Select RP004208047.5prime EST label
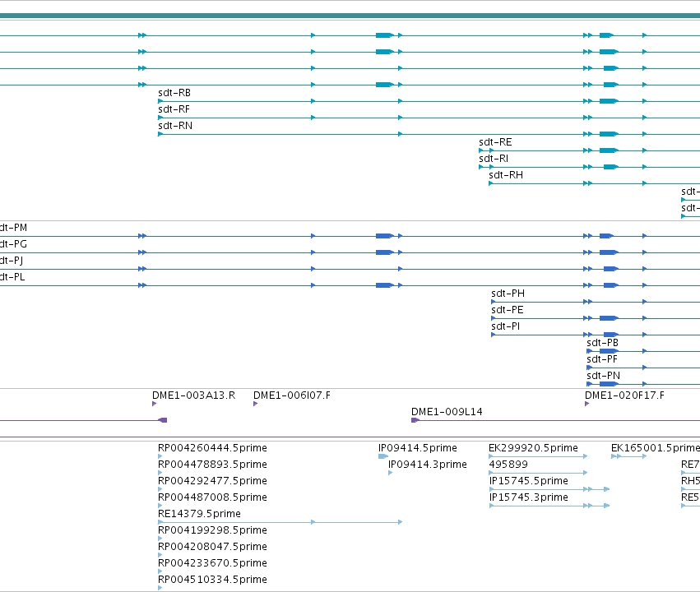Image resolution: width=700 pixels, height=592 pixels. [x=212, y=547]
